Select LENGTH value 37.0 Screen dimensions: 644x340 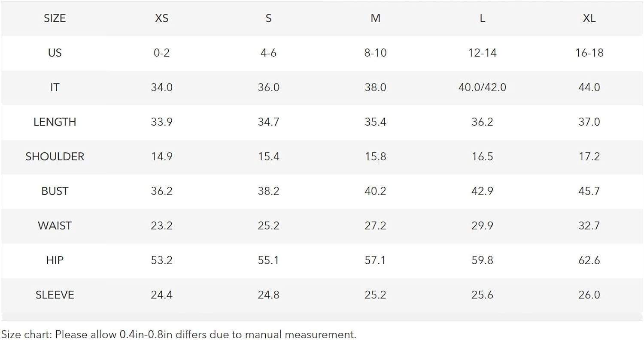pyautogui.click(x=589, y=122)
